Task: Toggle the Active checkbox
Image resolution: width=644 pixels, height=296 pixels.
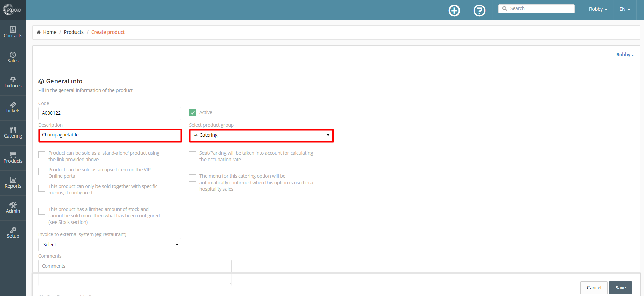Action: tap(193, 113)
